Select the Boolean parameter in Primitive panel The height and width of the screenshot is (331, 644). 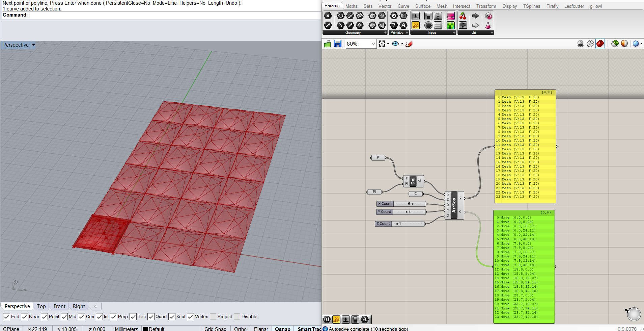pyautogui.click(x=394, y=16)
